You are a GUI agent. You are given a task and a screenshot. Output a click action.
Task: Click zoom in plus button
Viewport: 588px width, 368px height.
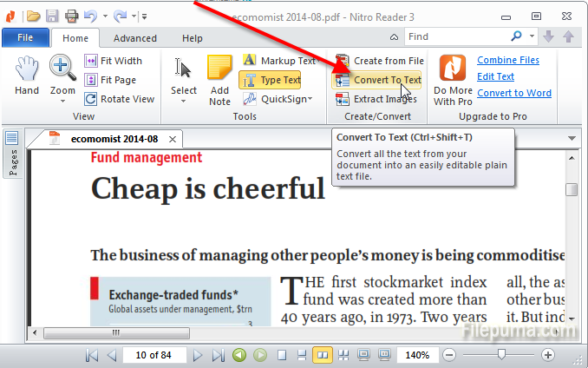coord(547,355)
